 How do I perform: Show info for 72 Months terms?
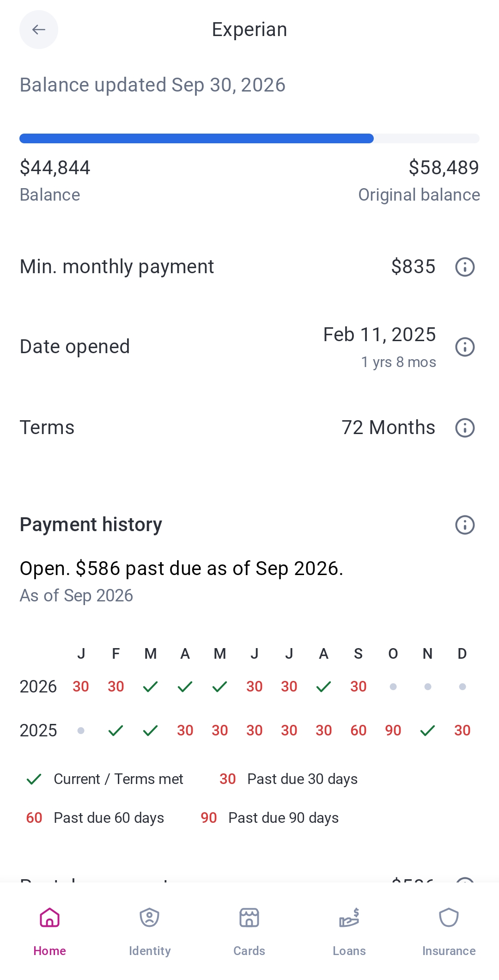click(465, 428)
